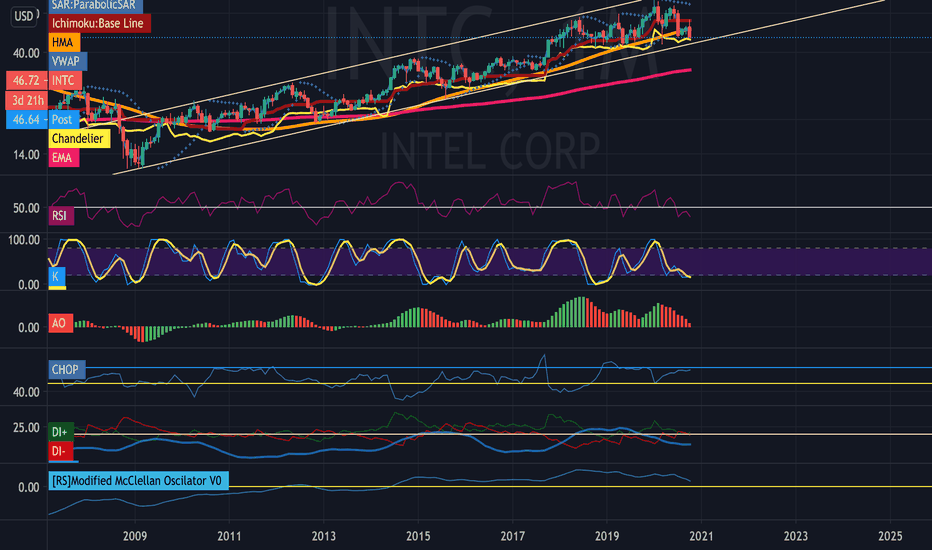This screenshot has width=932, height=550.
Task: Click the 2025 time axis label
Action: 890,536
